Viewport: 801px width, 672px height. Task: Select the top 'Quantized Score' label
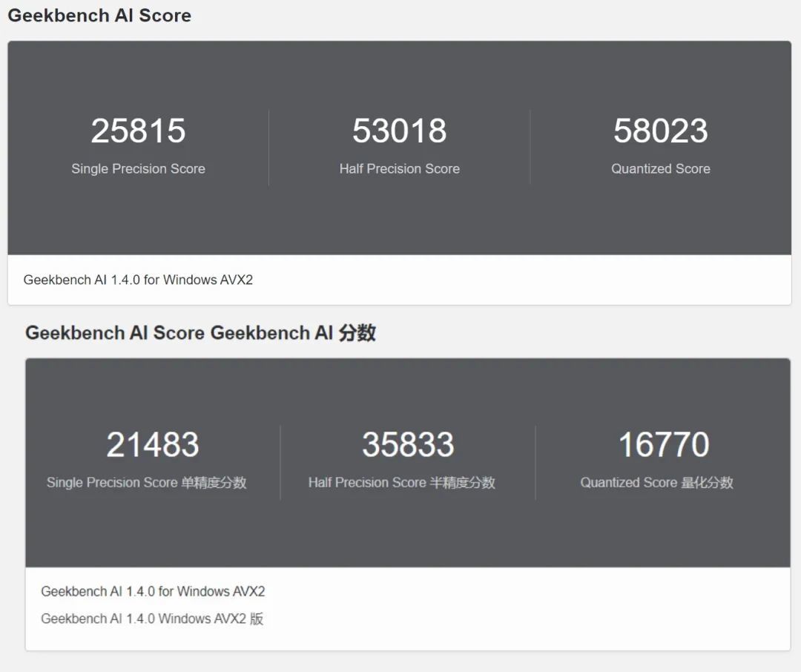[x=661, y=168]
